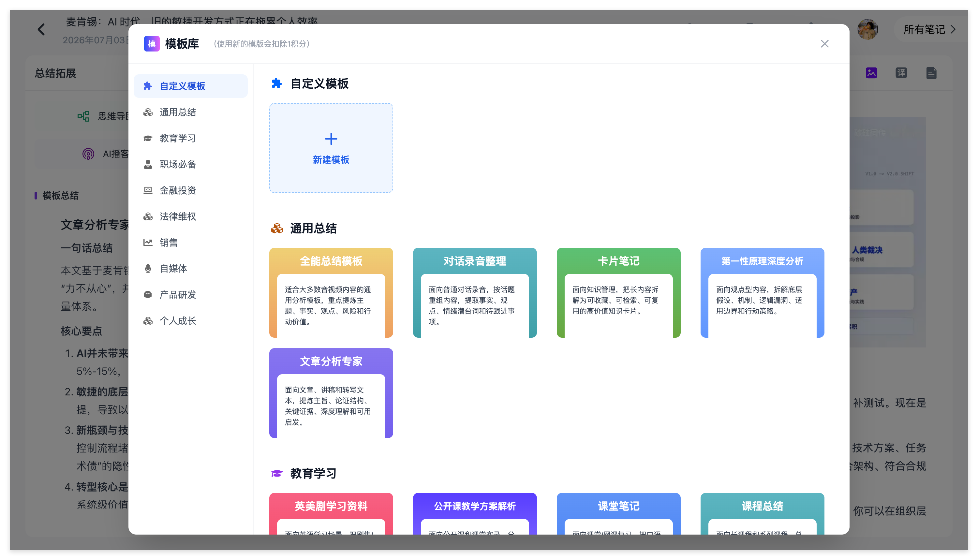
Task: Choose the 文章分析专家 template card
Action: point(331,393)
